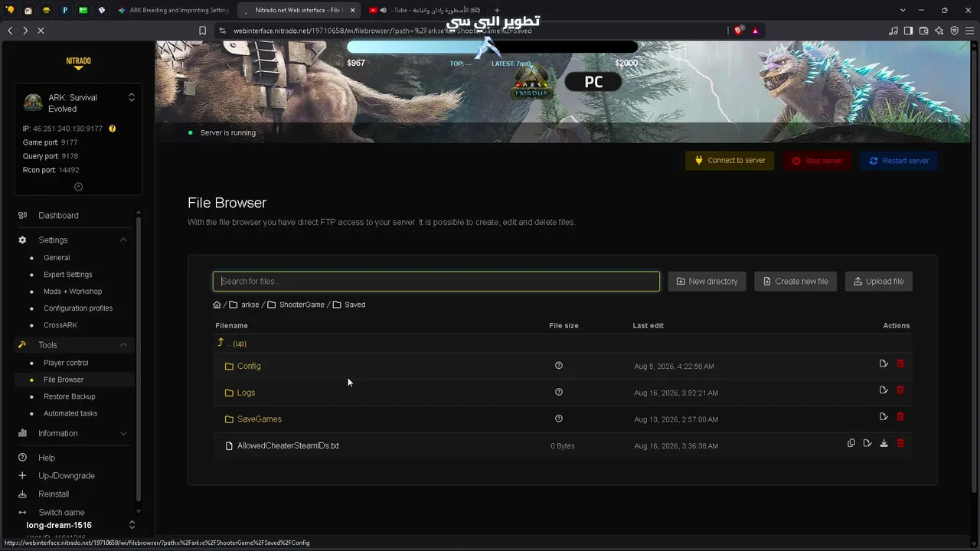Viewport: 980px width, 551px height.
Task: Click the edit icon in the Logs row
Action: click(884, 390)
